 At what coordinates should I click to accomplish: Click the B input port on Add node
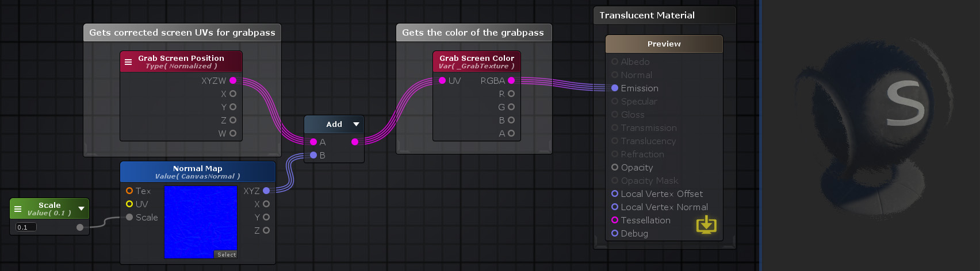coord(313,155)
